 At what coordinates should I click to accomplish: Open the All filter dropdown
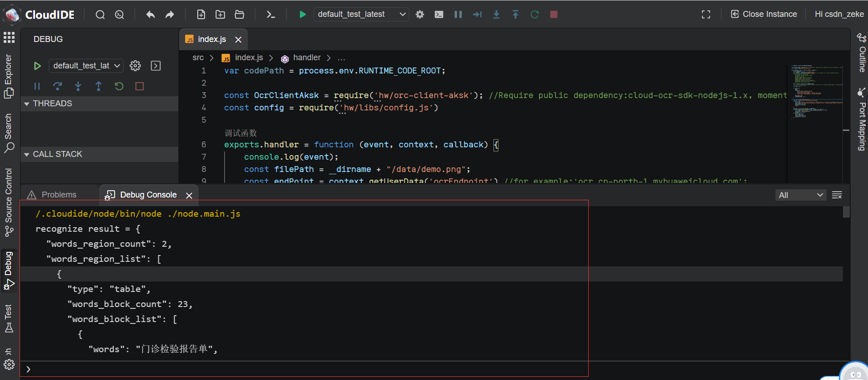[801, 195]
